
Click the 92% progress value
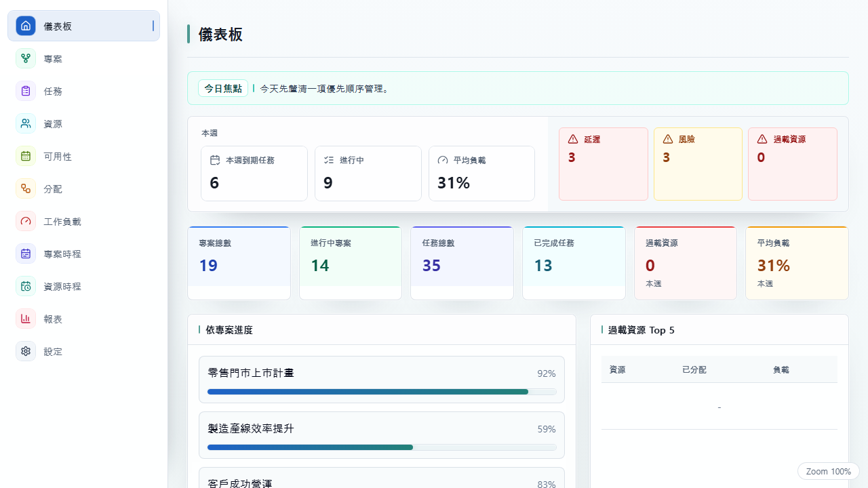tap(547, 373)
